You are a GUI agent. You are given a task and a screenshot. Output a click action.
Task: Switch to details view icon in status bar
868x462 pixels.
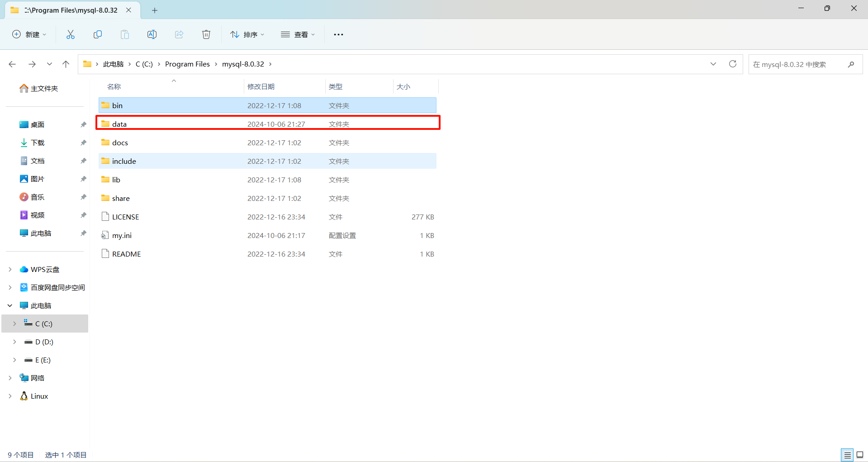(x=847, y=455)
